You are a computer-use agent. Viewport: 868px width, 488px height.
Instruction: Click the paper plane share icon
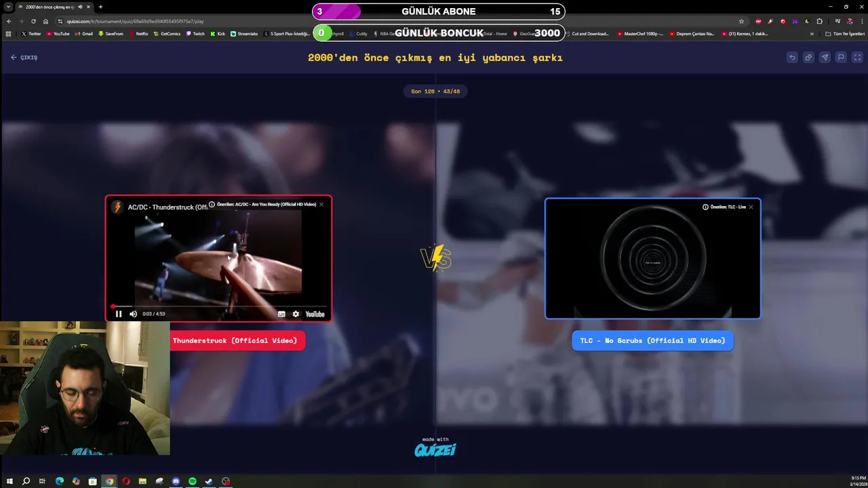tap(825, 58)
